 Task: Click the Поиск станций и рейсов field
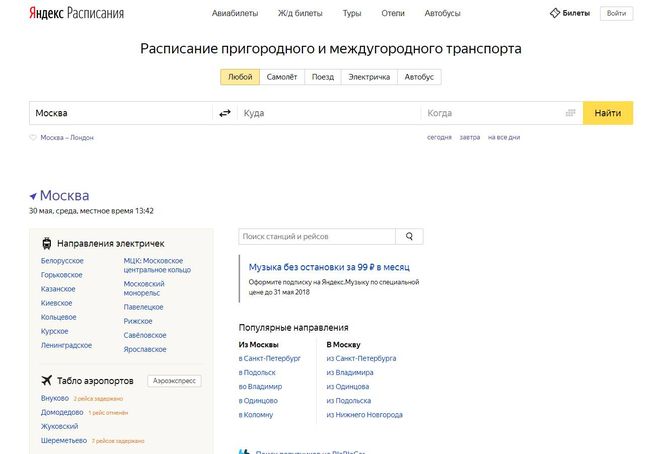[x=317, y=236]
